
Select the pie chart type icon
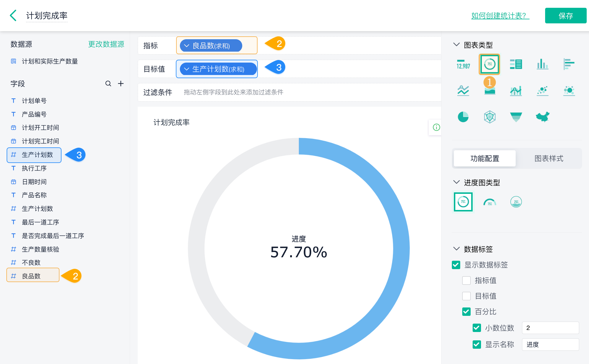pos(463,117)
